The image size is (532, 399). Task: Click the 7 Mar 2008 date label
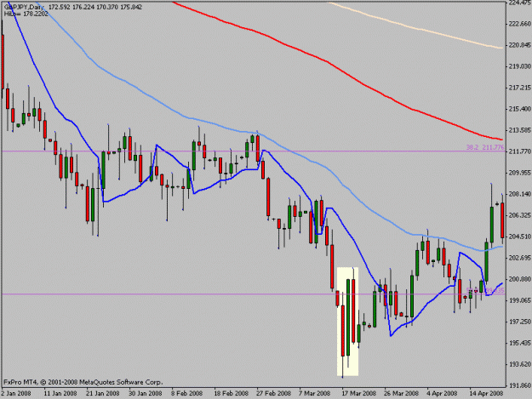(x=315, y=394)
